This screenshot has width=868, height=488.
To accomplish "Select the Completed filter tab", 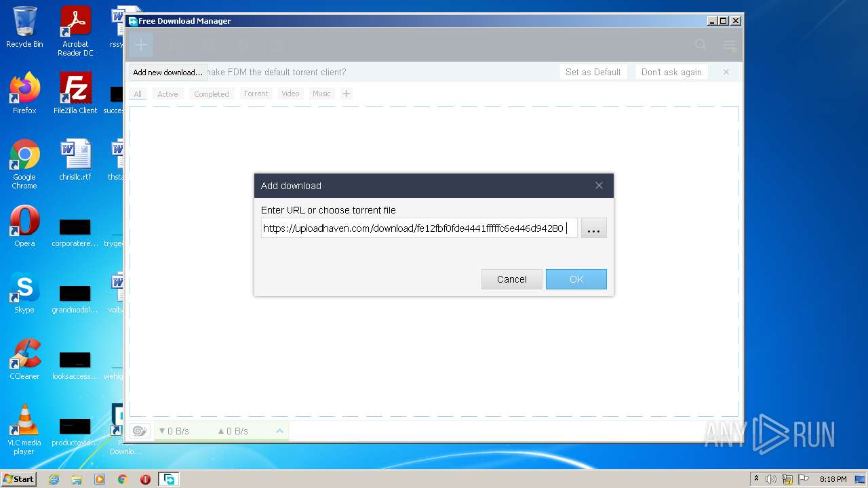I will click(x=212, y=94).
